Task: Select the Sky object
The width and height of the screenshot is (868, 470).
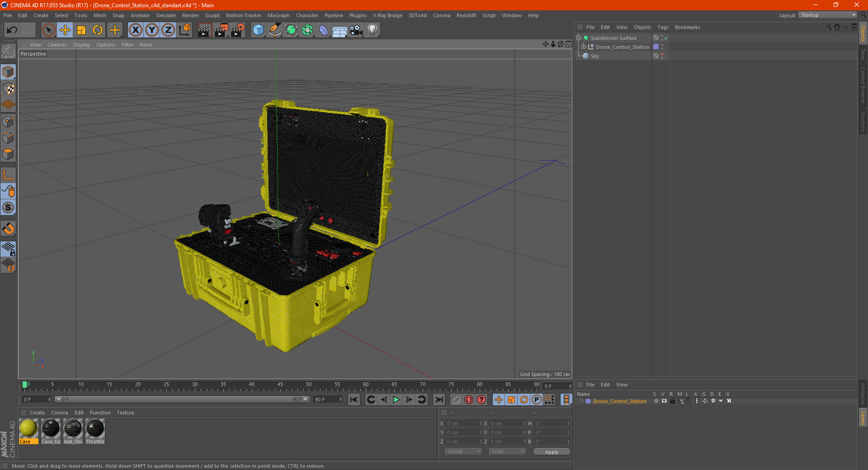Action: [x=594, y=56]
